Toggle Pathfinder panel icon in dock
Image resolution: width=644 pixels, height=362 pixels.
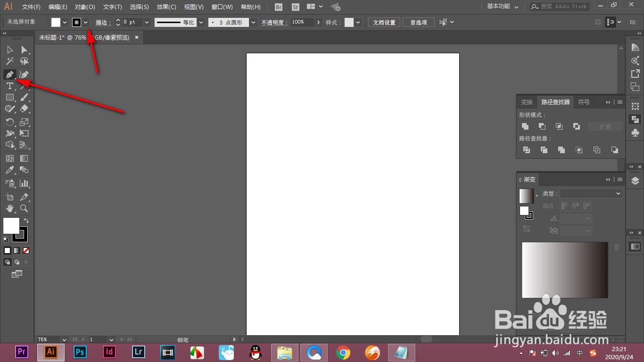635,120
